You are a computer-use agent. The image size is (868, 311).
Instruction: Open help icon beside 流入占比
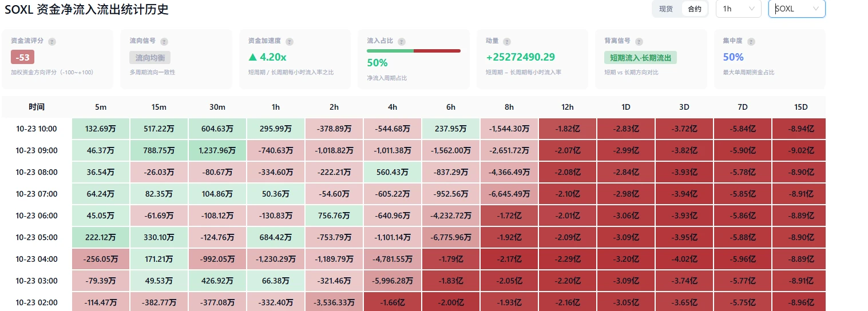coord(402,42)
